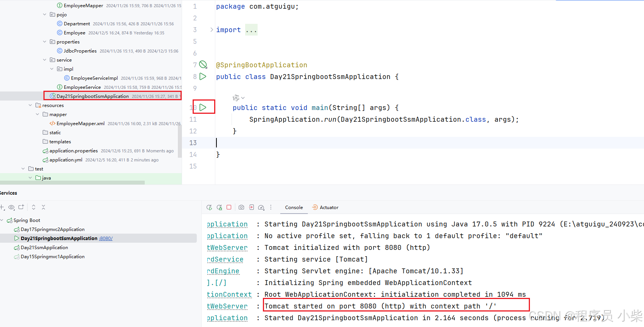
Task: Collapse the resources folder
Action: click(30, 105)
